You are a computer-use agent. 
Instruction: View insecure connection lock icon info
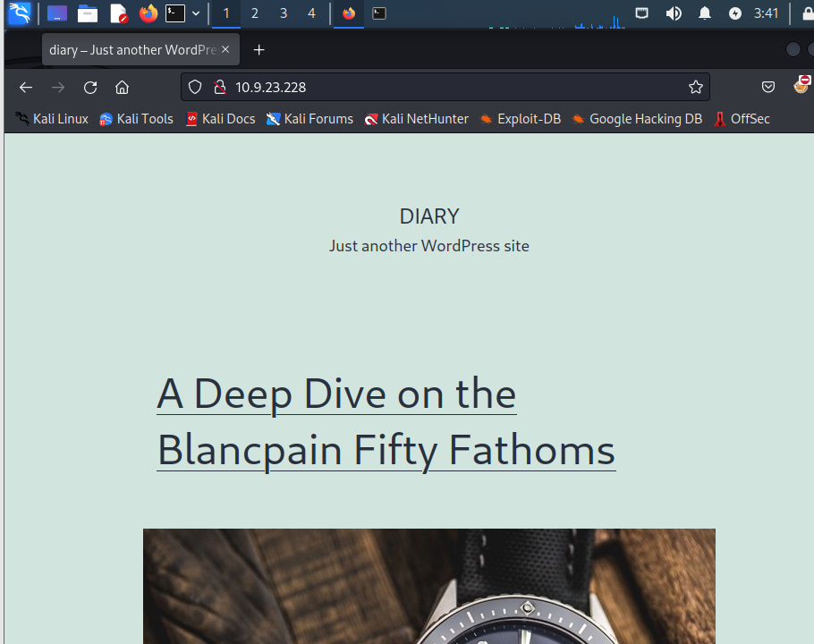click(x=220, y=87)
